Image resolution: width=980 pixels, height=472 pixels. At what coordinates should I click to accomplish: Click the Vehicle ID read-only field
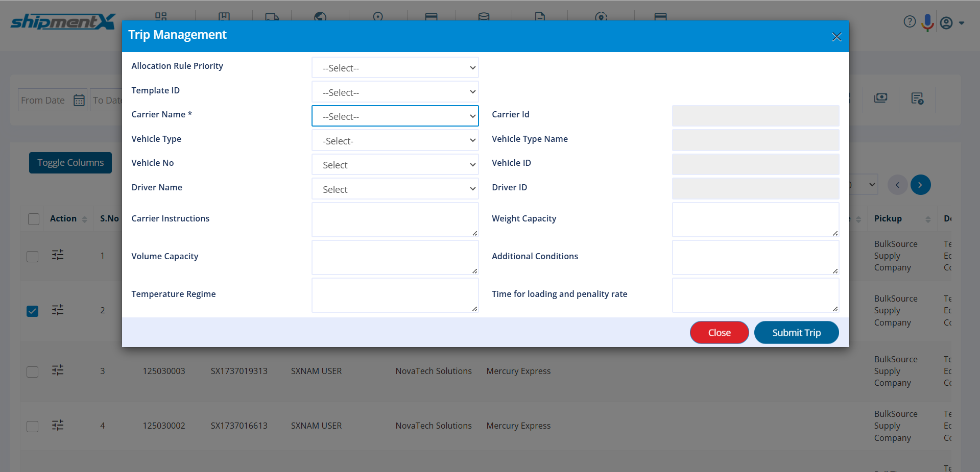[x=755, y=164]
